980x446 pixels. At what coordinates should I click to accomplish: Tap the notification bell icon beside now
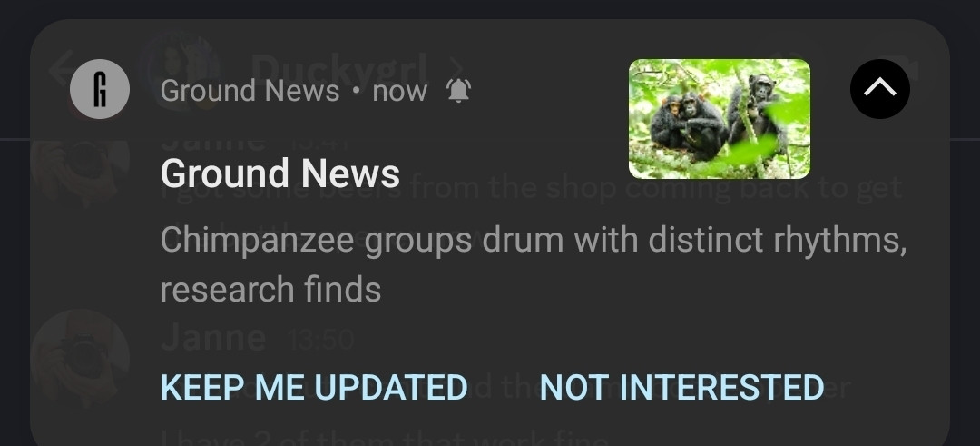[x=458, y=91]
